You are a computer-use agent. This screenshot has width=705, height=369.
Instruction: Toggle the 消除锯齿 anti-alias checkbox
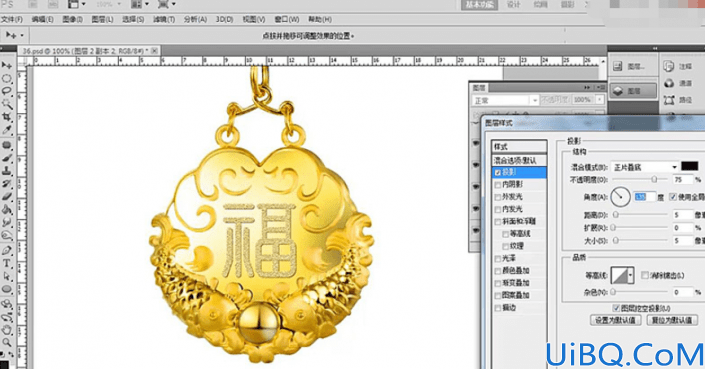coord(645,275)
